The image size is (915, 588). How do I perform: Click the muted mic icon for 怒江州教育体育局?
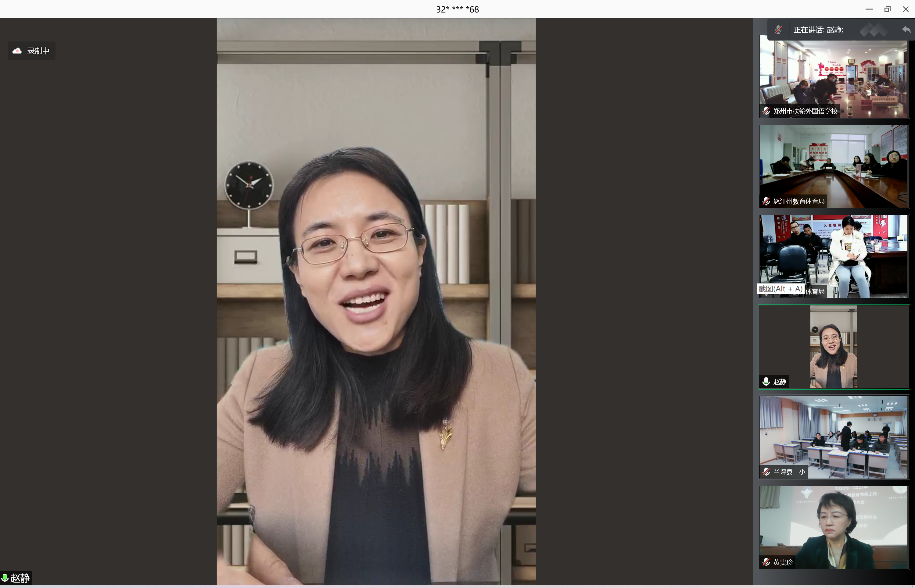pyautogui.click(x=766, y=201)
